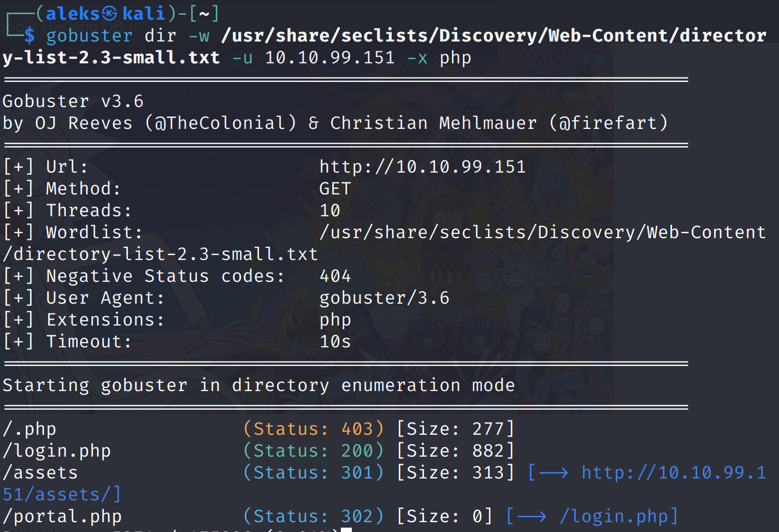The height and width of the screenshot is (532, 779).
Task: Click the 'php' argument in the command
Action: click(x=456, y=58)
